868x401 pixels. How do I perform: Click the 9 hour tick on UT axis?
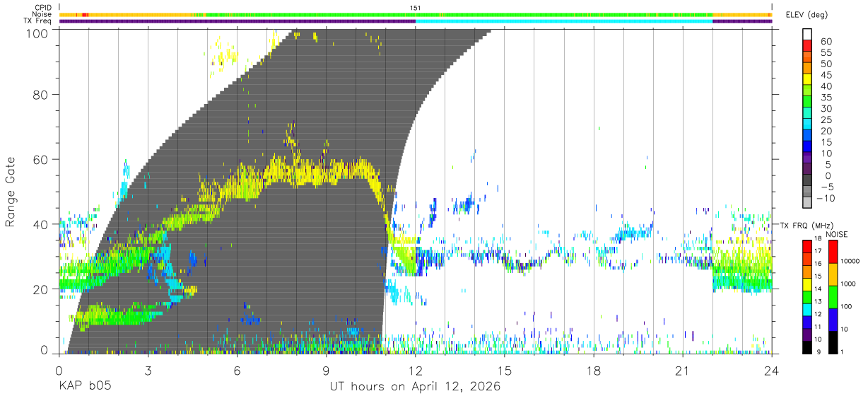pyautogui.click(x=326, y=371)
